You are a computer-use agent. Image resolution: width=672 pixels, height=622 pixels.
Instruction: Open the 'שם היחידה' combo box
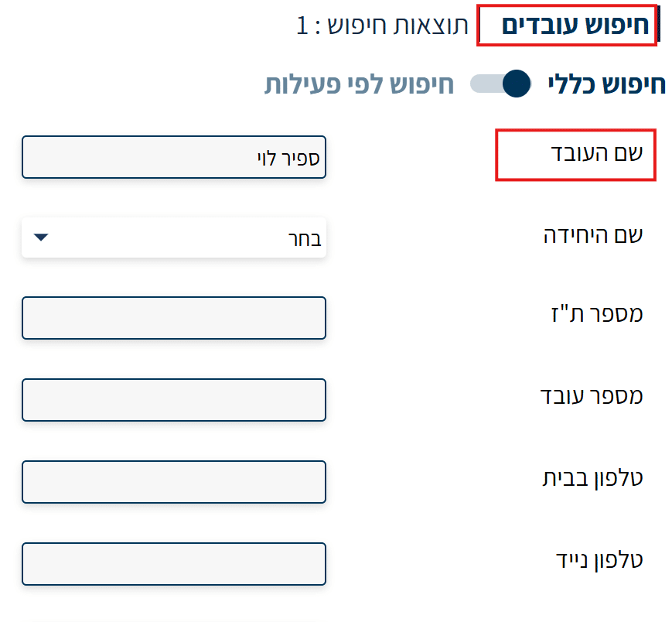[x=174, y=238]
